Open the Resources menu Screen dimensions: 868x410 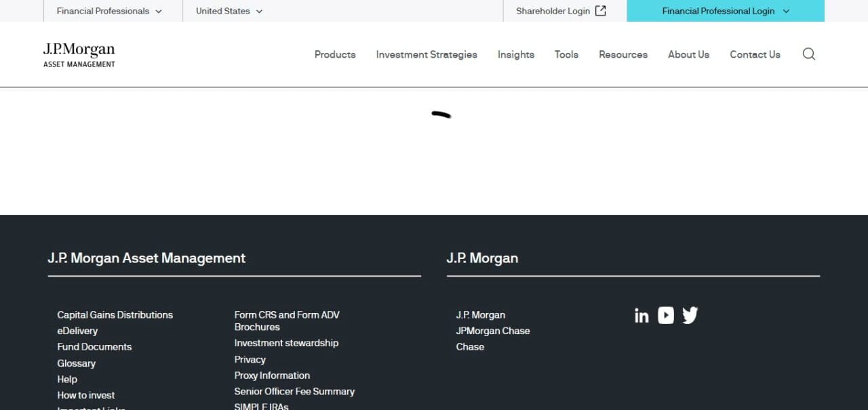[623, 54]
